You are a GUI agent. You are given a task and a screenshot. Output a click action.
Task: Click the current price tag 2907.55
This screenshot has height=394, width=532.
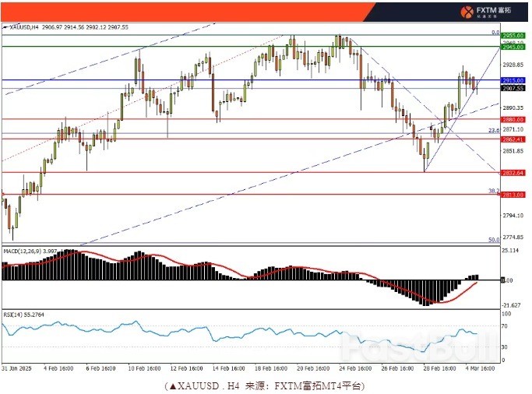tap(511, 88)
